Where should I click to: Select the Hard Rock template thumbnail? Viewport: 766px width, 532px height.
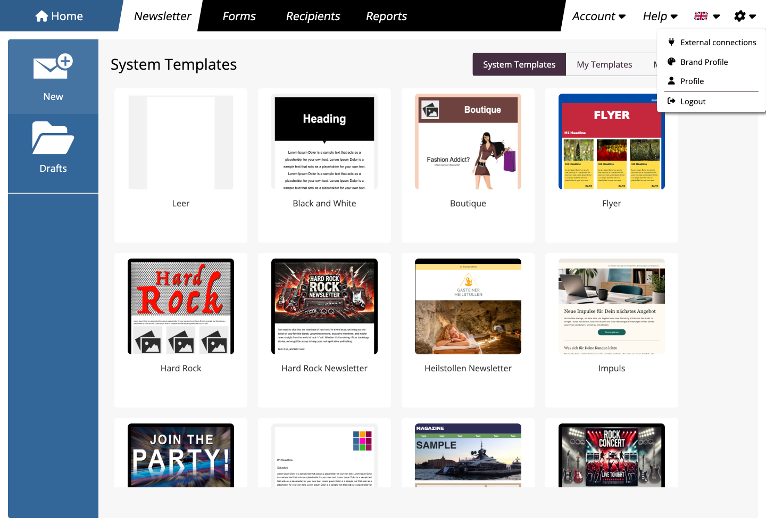[181, 306]
